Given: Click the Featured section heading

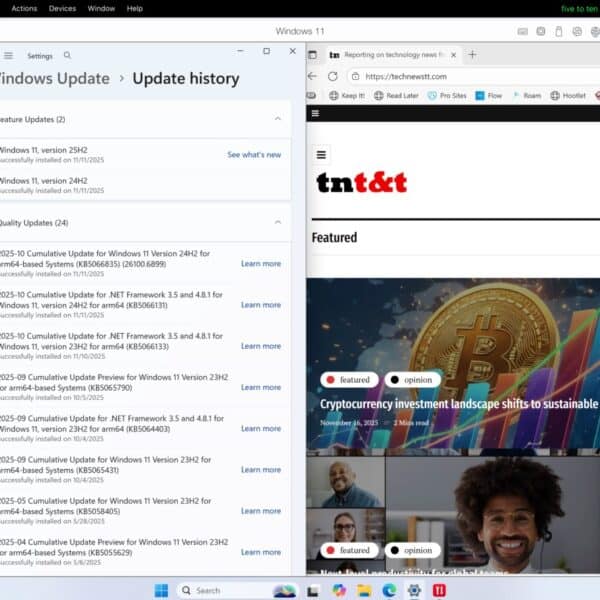Looking at the screenshot, I should 334,238.
